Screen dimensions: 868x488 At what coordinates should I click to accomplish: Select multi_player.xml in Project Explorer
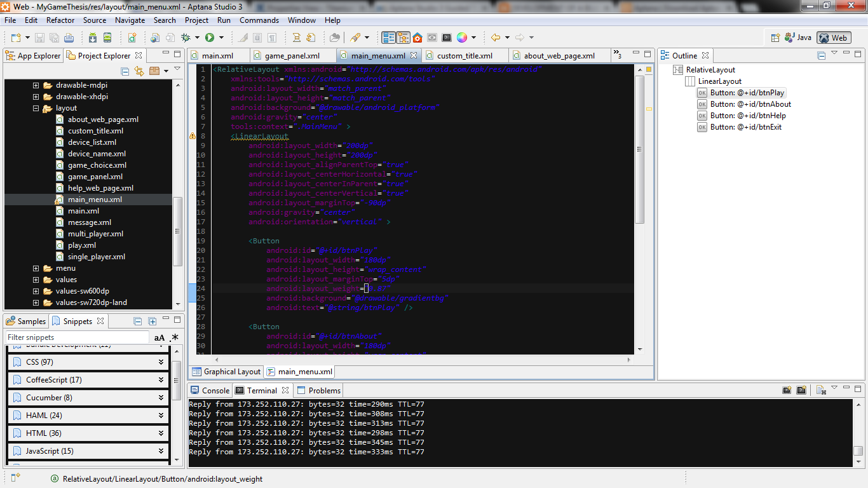(95, 234)
